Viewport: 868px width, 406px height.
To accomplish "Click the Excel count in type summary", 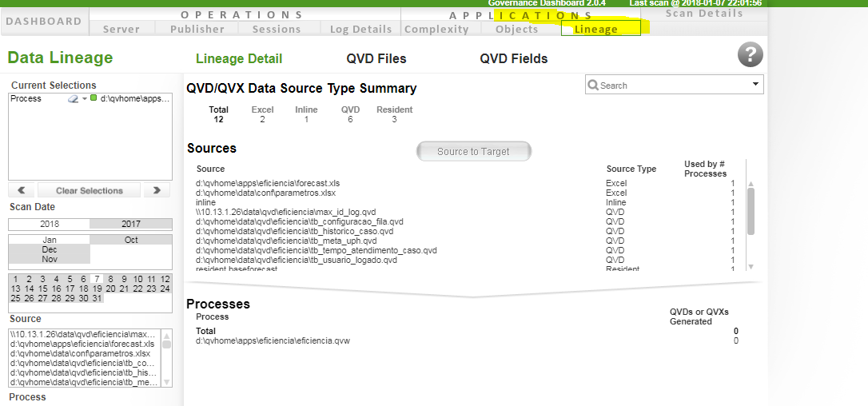I will click(262, 119).
